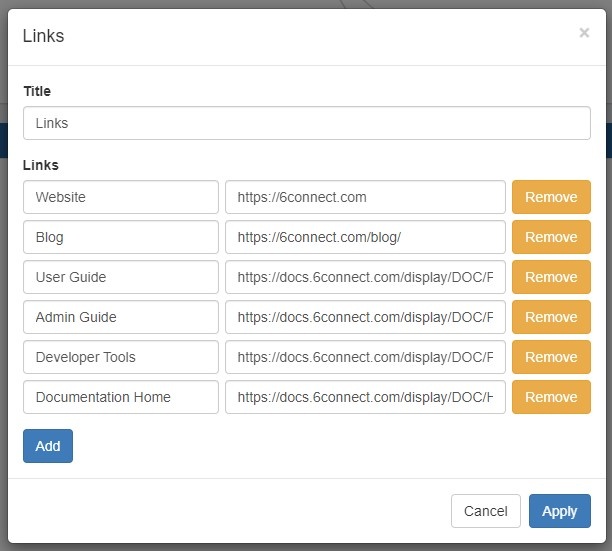Remove the Documentation Home link row

551,397
